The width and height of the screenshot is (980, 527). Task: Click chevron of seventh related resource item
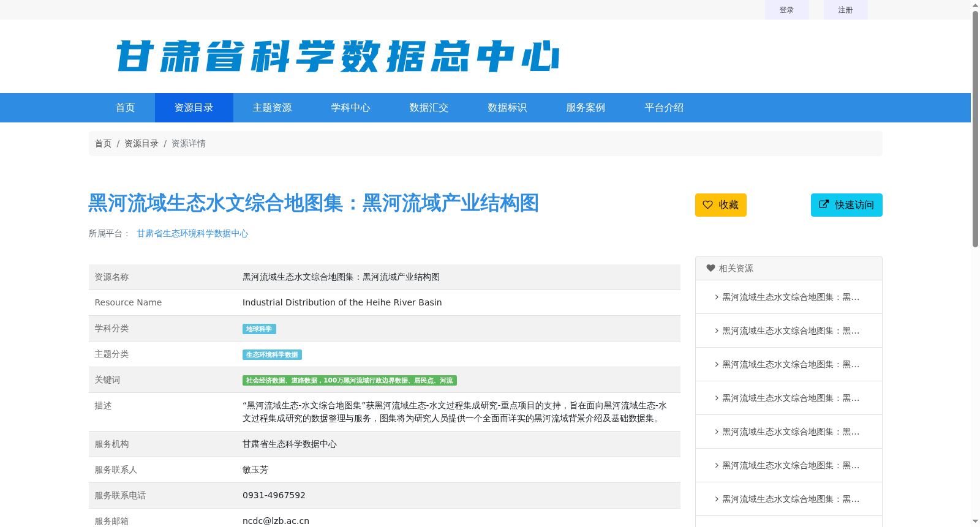pos(717,499)
